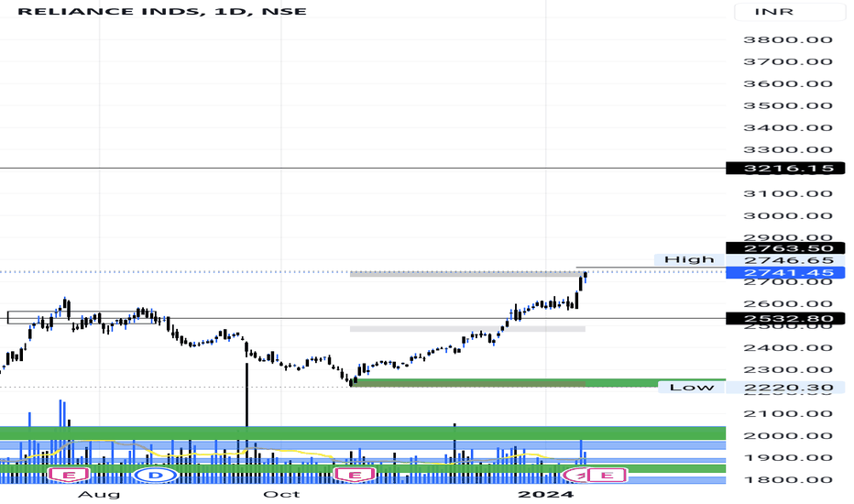Click the Low 2220.30 price label
Screen dimensions: 854x504
pos(785,388)
